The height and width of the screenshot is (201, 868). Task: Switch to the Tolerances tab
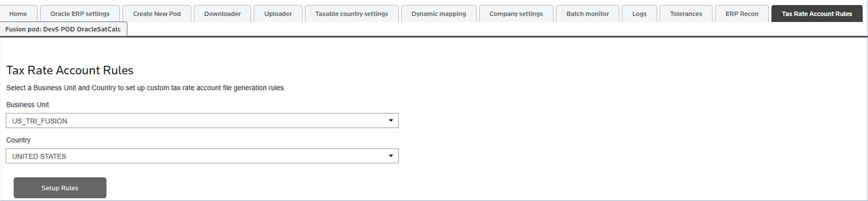click(x=686, y=13)
